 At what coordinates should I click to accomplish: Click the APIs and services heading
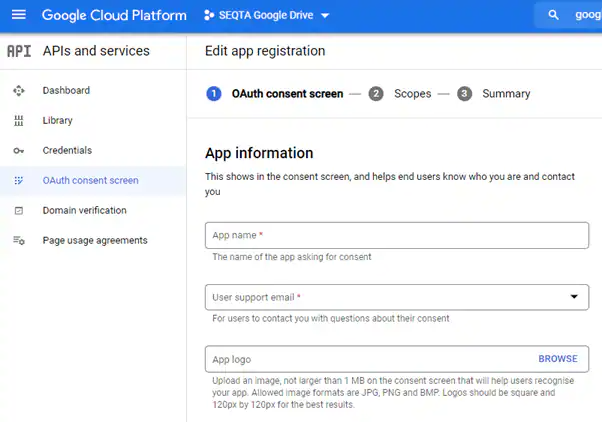coord(96,51)
